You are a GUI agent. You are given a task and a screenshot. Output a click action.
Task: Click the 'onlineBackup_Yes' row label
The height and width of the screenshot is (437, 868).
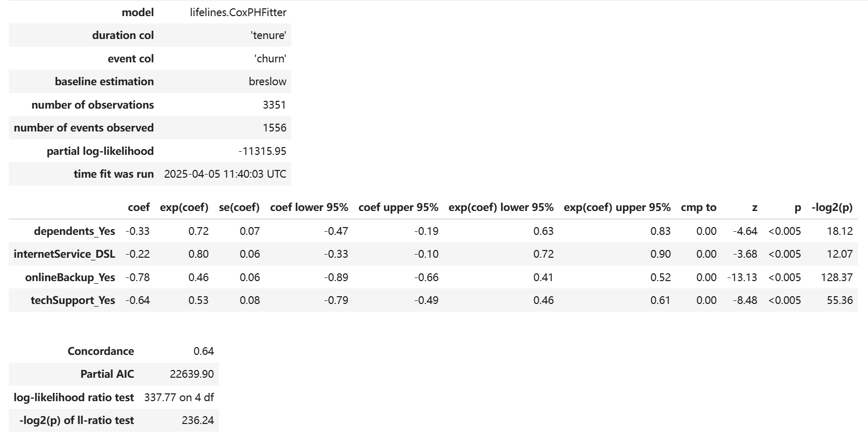70,277
